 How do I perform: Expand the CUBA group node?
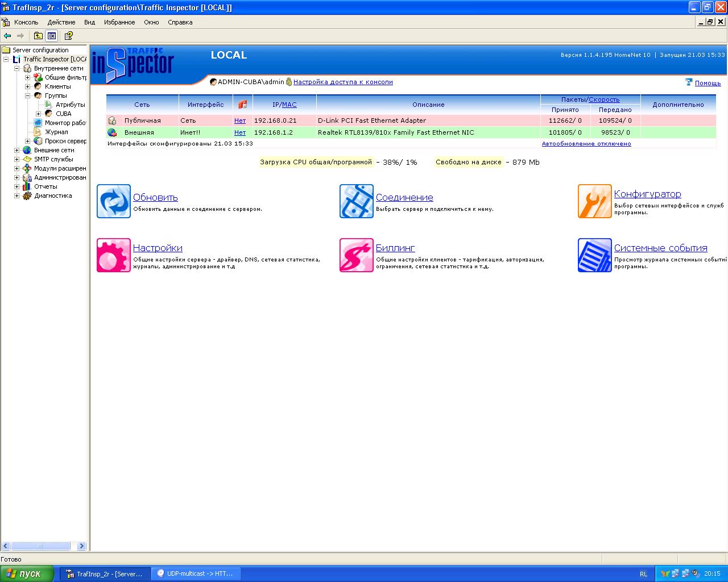38,114
